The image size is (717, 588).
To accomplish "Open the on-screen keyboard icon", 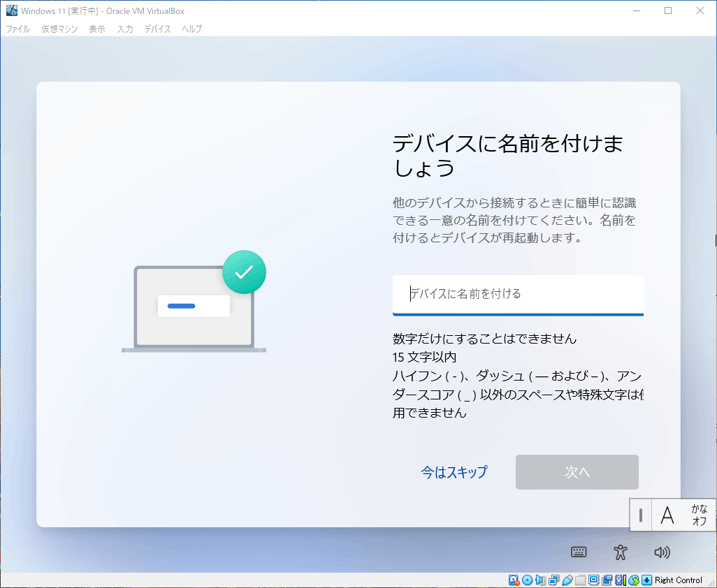I will [579, 552].
